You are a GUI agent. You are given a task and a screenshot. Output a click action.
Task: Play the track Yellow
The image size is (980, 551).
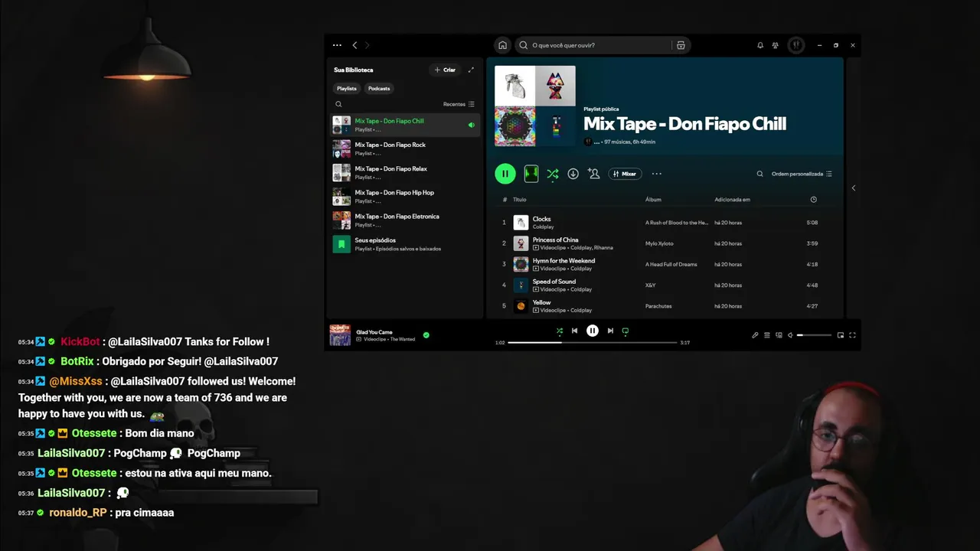pyautogui.click(x=665, y=306)
